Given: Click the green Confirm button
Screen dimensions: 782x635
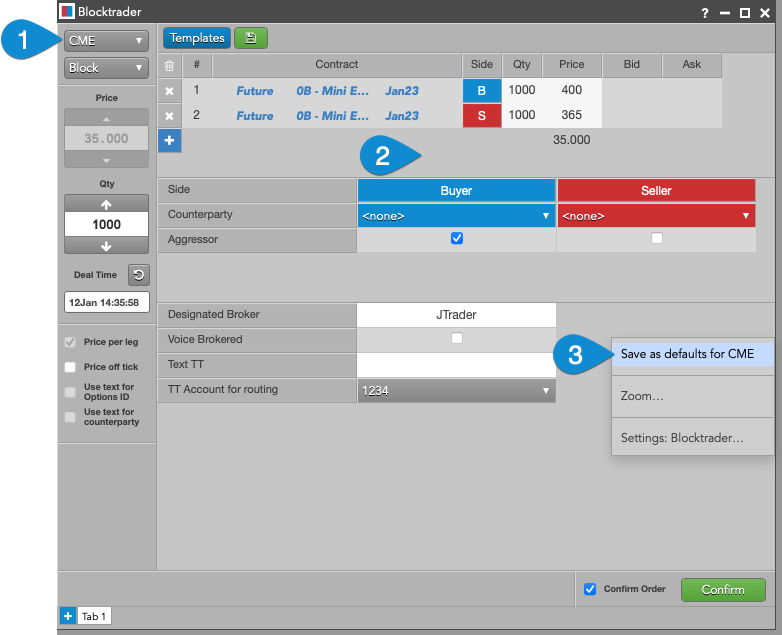Looking at the screenshot, I should (x=722, y=589).
